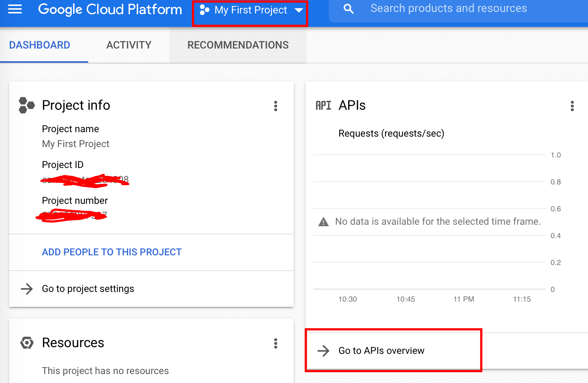Open Resources card three-dot menu

[x=276, y=343]
